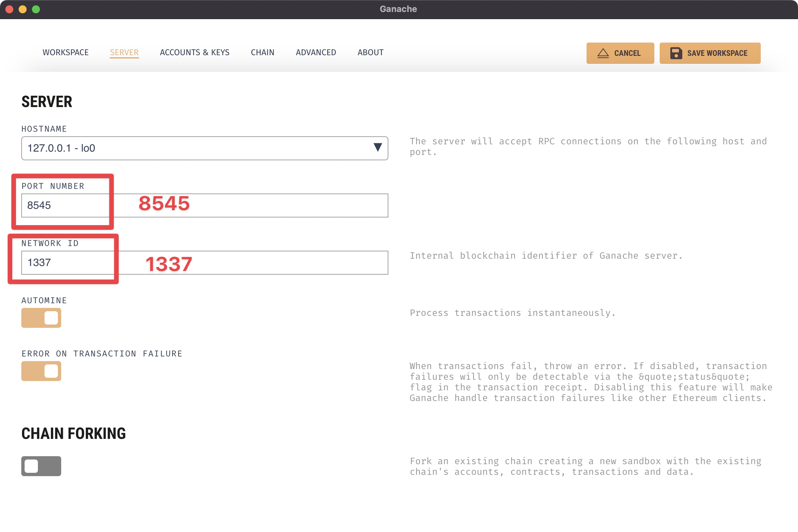Click the SERVER section heading
The image size is (798, 532).
[x=47, y=102]
